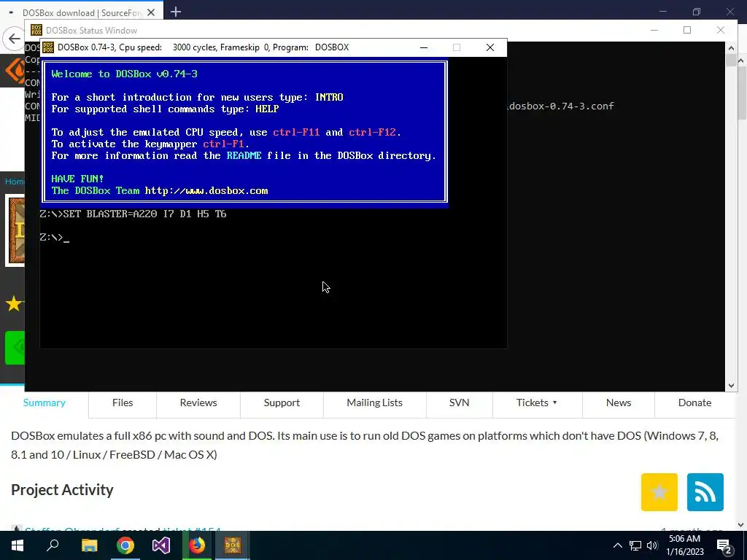The width and height of the screenshot is (747, 560).
Task: Click the Welcome to DOSBox v0.74-3 heading
Action: coord(124,74)
